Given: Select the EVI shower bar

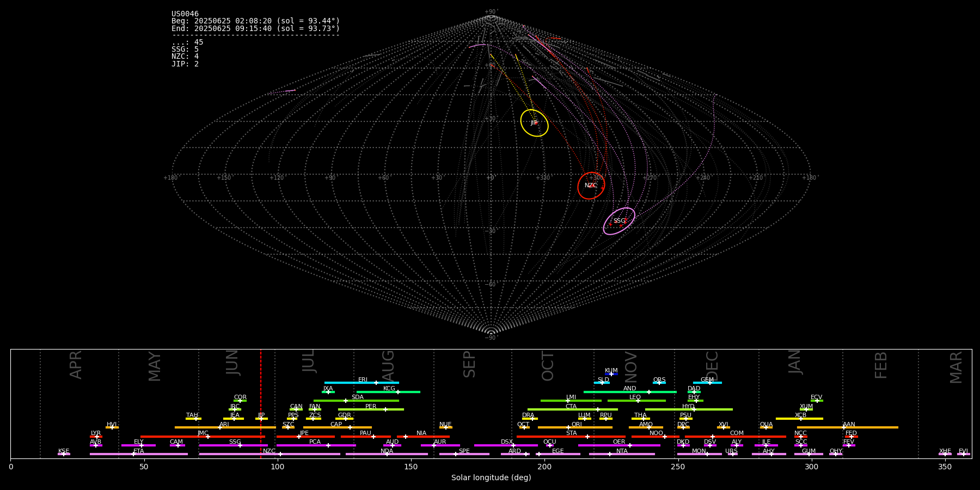Looking at the screenshot, I should tap(964, 454).
